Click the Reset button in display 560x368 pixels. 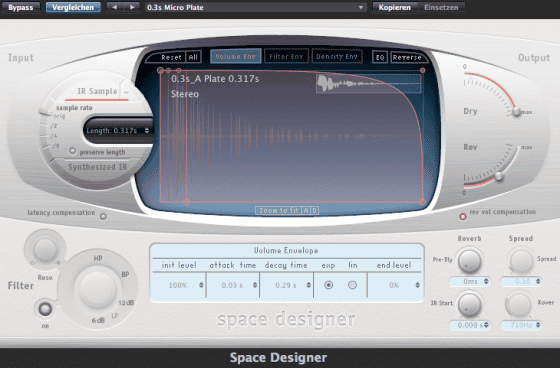171,57
